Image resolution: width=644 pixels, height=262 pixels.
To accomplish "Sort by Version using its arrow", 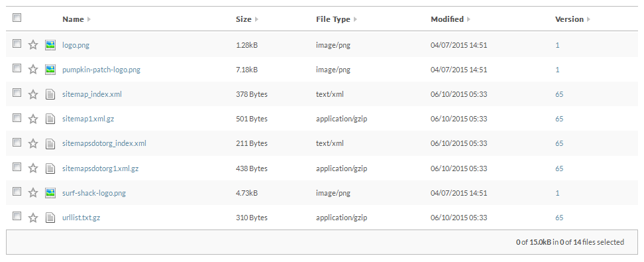I will 588,19.
